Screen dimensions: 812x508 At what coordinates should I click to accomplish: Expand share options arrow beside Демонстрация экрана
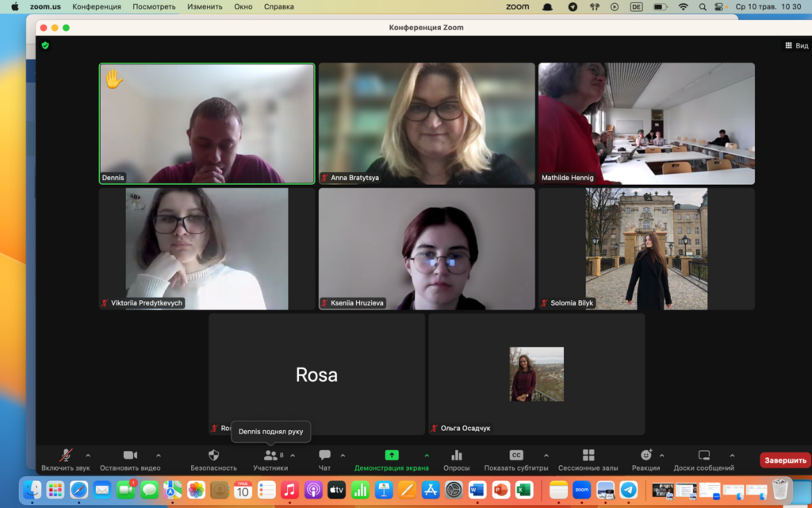pos(427,456)
